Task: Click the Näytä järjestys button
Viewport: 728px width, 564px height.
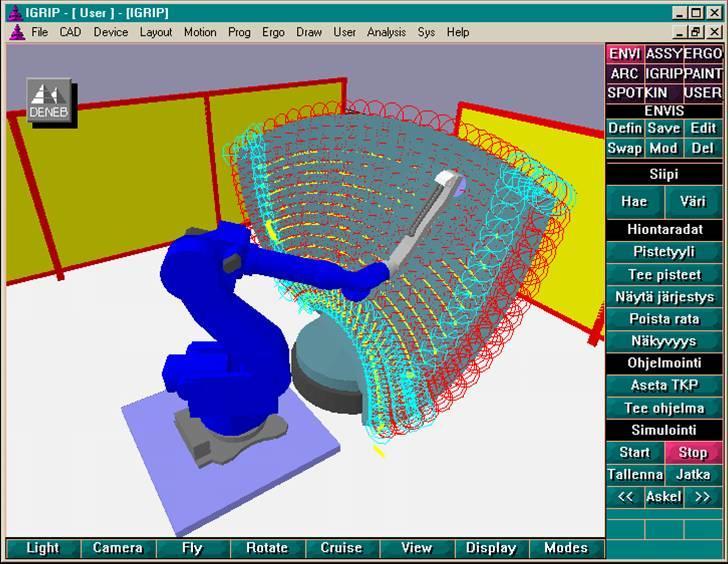Action: [x=664, y=297]
